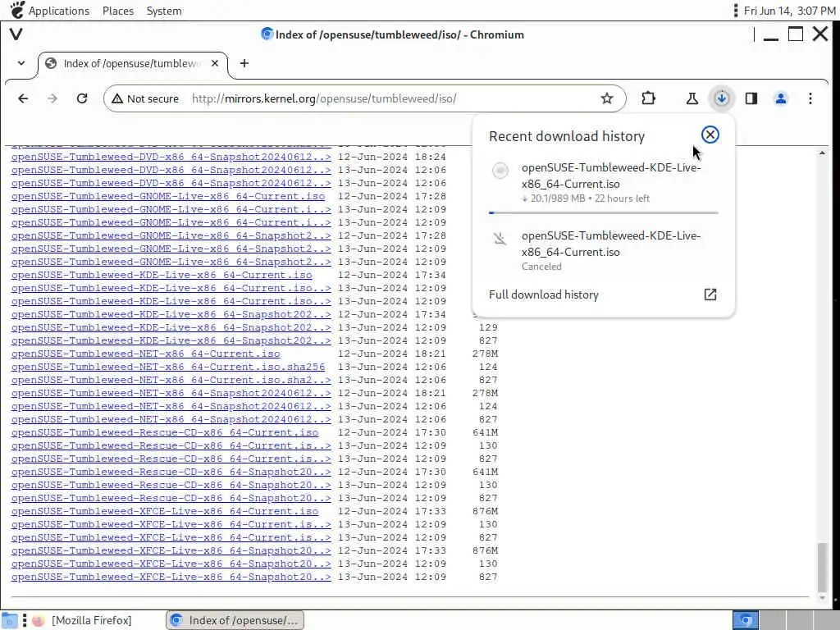Open the Chromium three-dot menu

(810, 98)
